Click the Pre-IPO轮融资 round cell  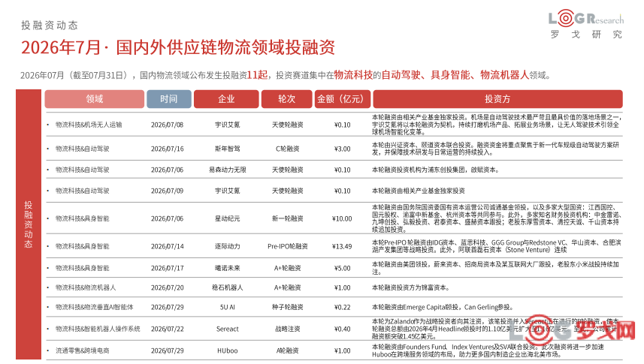coord(288,247)
